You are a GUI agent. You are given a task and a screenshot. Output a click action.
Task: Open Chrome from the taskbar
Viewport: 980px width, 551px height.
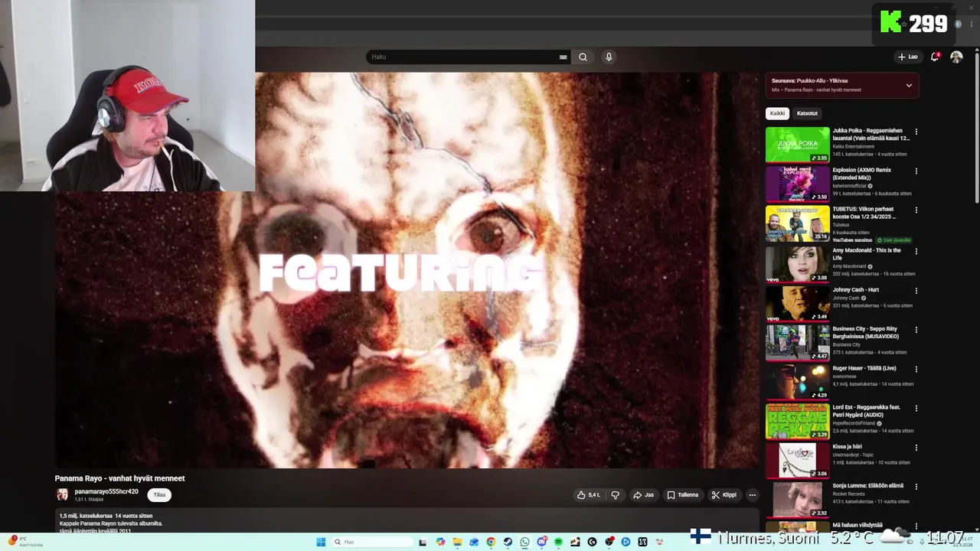point(491,542)
